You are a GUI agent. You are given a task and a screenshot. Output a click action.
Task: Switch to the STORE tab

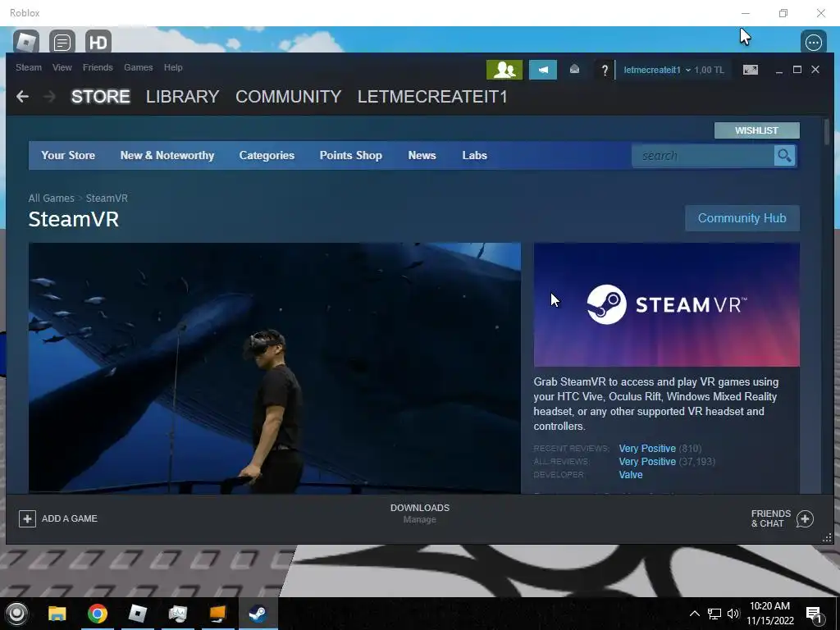click(x=101, y=97)
